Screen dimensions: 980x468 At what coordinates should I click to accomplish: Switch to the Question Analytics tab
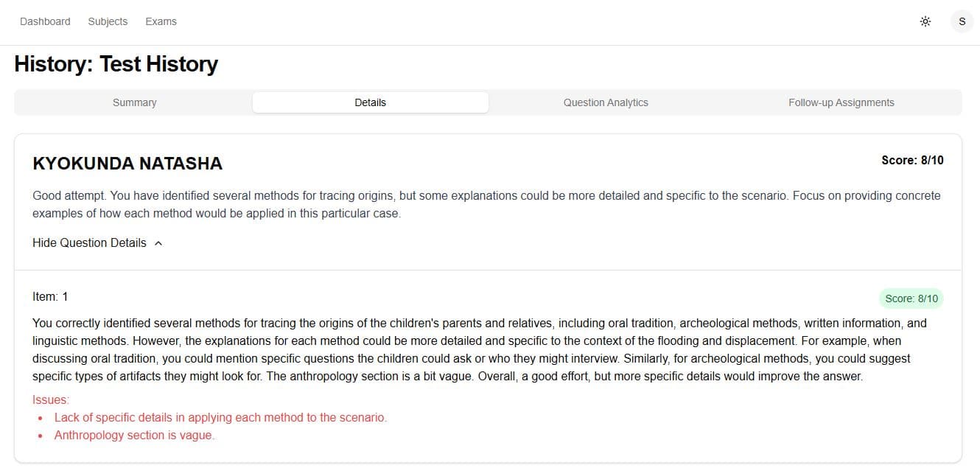coord(606,102)
